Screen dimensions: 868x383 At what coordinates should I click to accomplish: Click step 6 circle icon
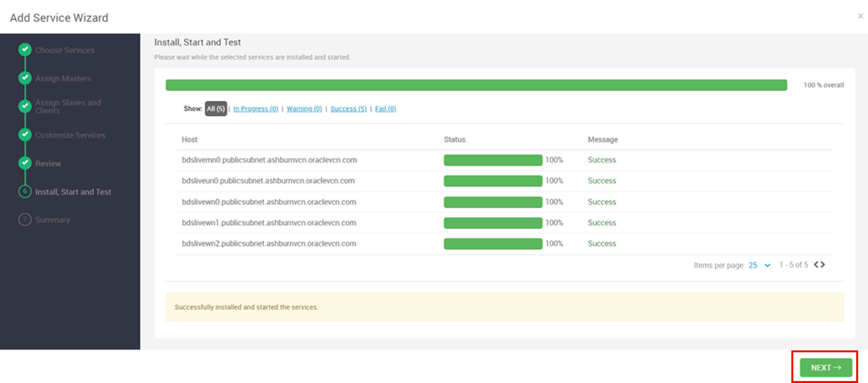pos(25,191)
